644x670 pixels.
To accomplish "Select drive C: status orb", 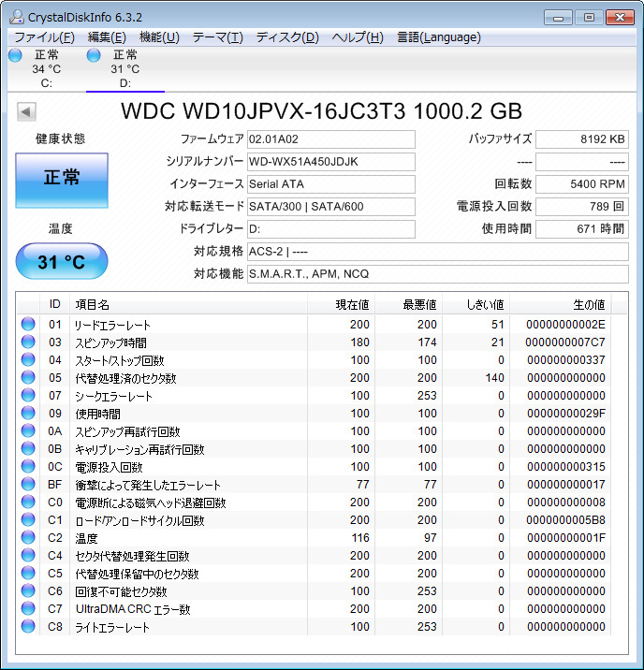I will point(15,56).
